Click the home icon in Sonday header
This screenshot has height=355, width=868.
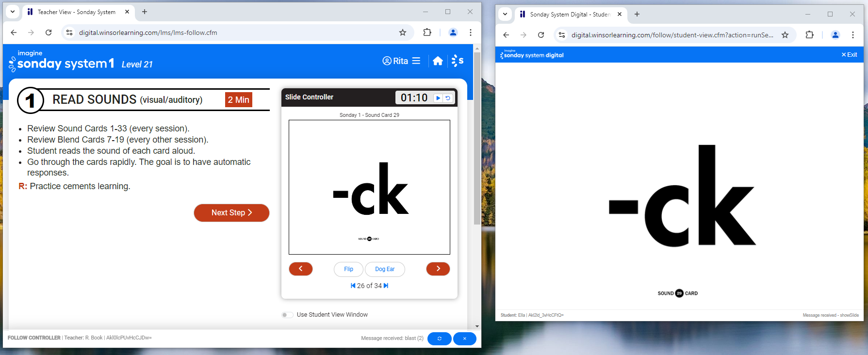438,61
